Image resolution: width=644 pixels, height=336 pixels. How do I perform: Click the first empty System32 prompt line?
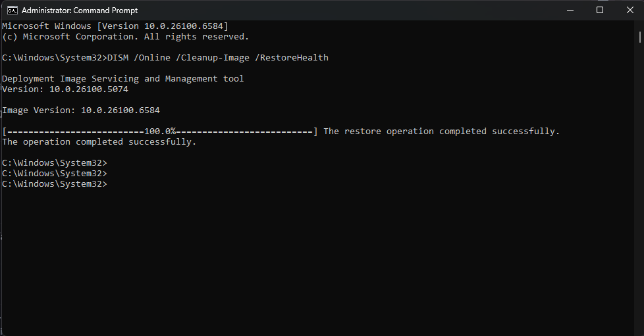click(54, 163)
